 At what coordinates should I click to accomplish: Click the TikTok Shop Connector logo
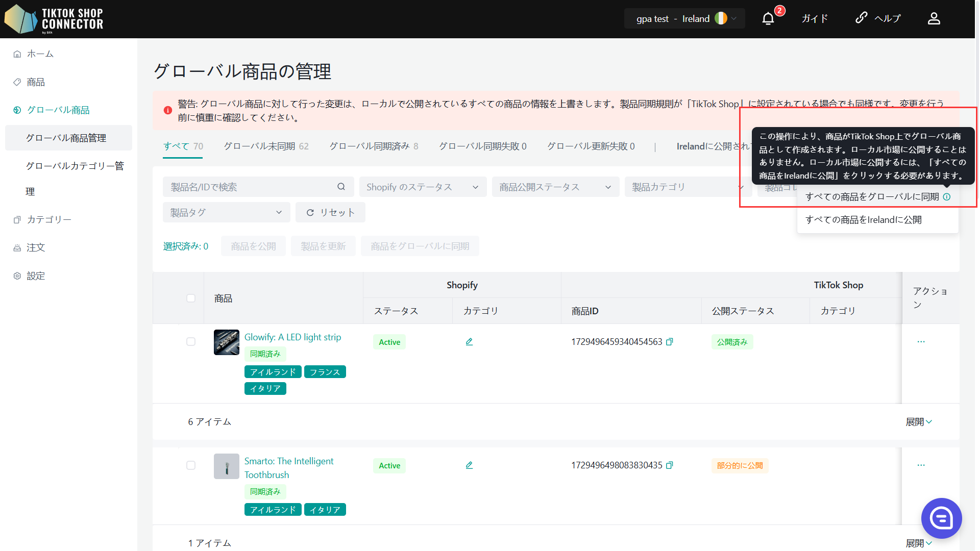(x=54, y=19)
